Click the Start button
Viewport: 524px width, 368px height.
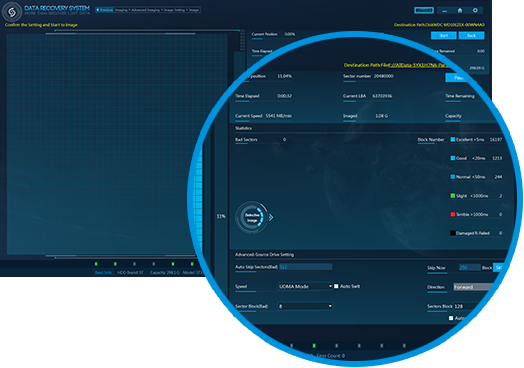(x=443, y=35)
